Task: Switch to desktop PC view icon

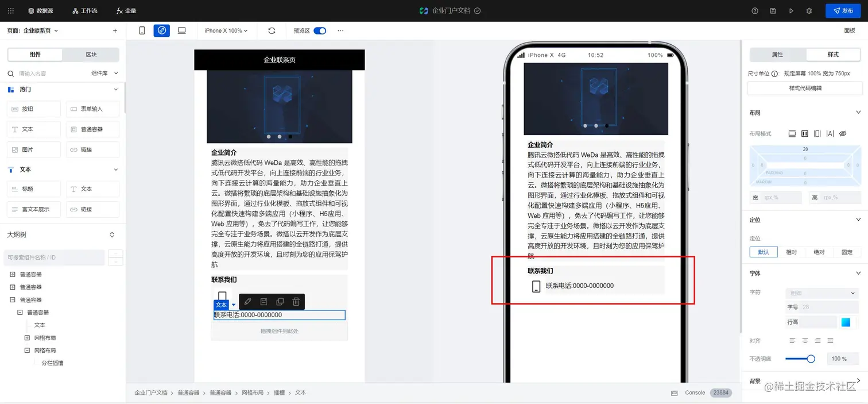Action: point(181,30)
